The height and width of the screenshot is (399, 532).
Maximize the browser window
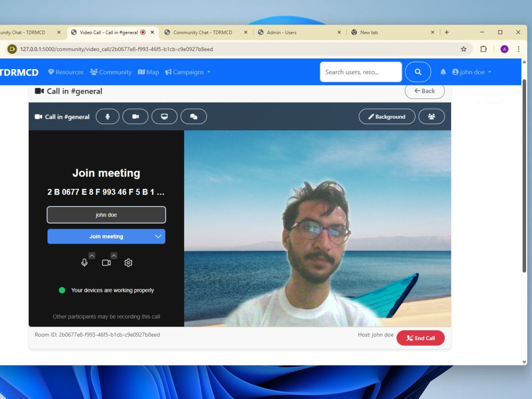point(500,32)
